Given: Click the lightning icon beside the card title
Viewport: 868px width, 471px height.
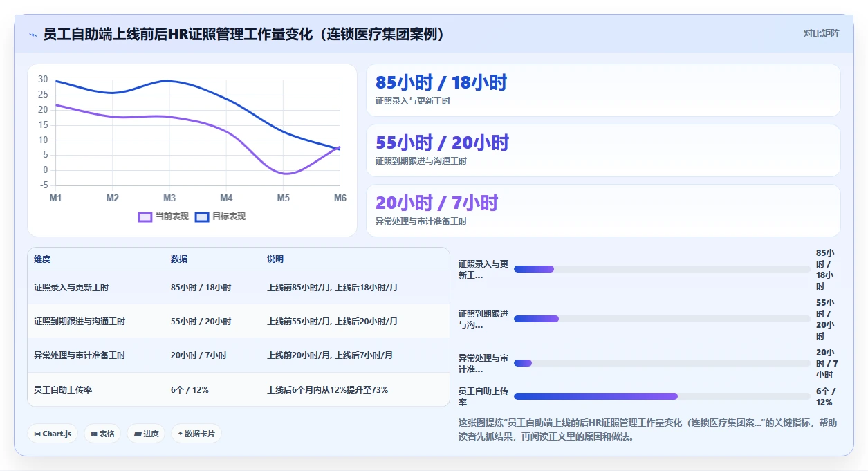Looking at the screenshot, I should coord(33,35).
